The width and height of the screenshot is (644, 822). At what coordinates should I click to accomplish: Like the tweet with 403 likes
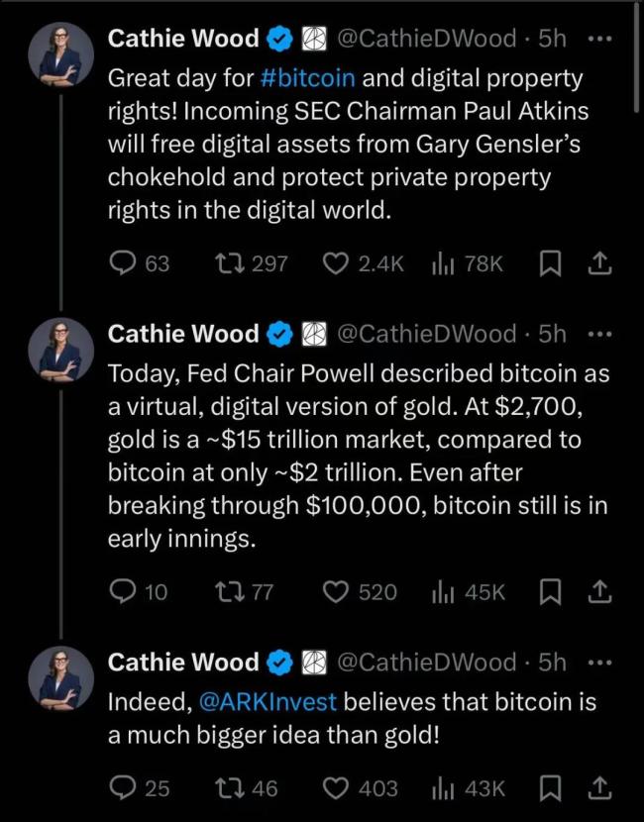pyautogui.click(x=338, y=788)
